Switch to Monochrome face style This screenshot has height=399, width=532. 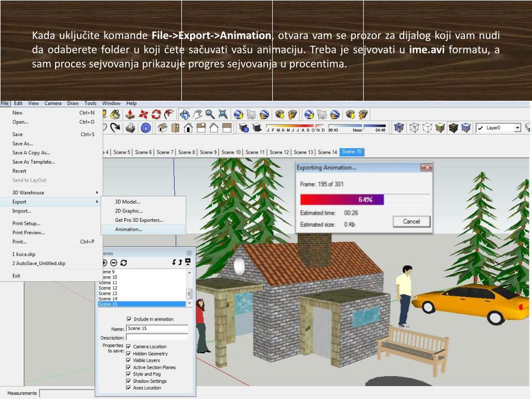(x=466, y=128)
